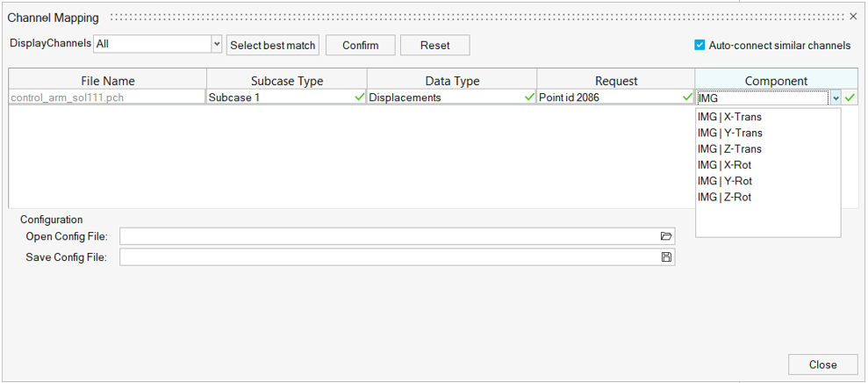Close the Channel Mapping dialog with X icon

853,17
